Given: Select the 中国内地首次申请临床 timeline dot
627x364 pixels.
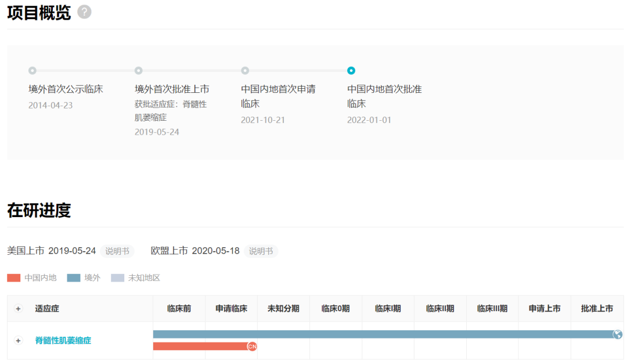Looking at the screenshot, I should pyautogui.click(x=245, y=71).
